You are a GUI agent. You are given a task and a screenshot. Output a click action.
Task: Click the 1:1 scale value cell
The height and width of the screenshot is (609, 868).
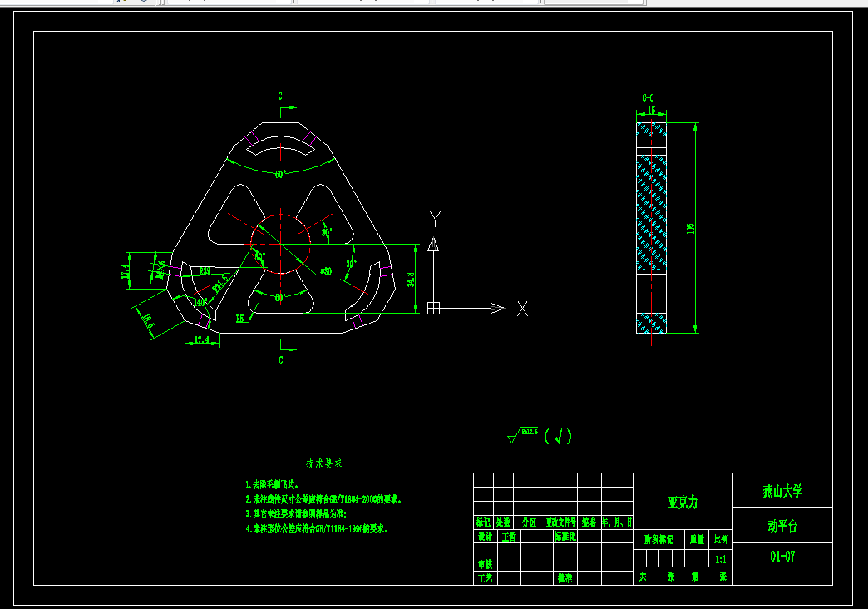pos(721,558)
